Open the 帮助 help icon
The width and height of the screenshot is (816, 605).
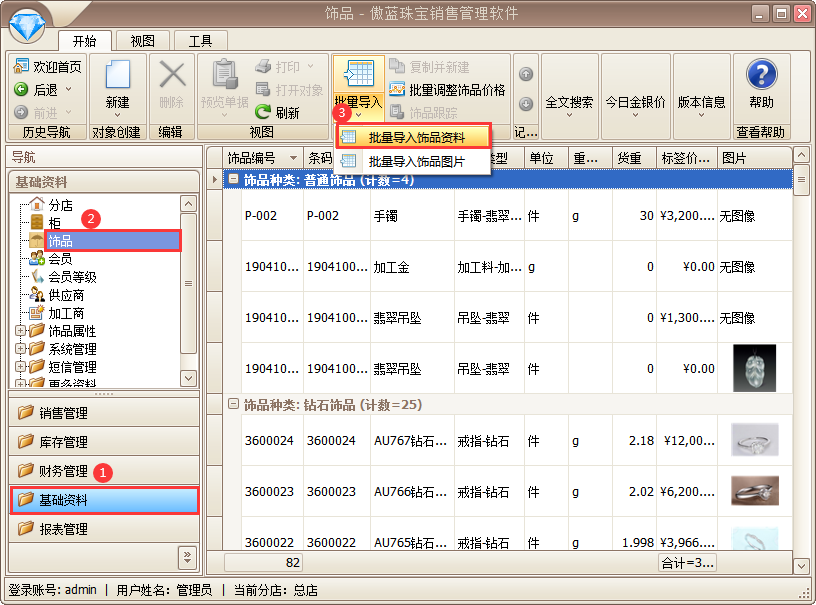761,74
